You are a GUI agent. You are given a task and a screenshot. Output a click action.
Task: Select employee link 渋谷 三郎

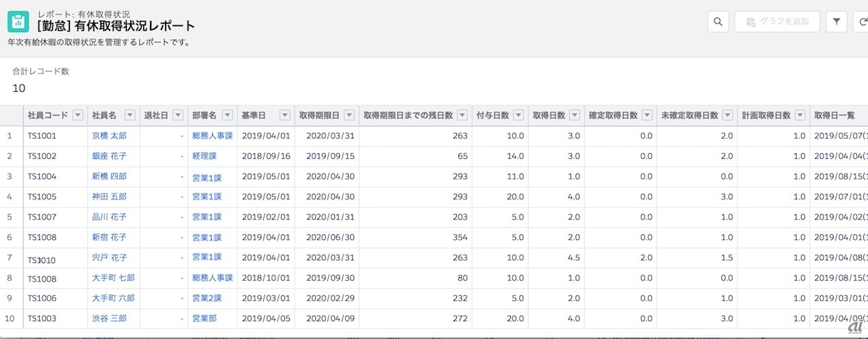(109, 319)
